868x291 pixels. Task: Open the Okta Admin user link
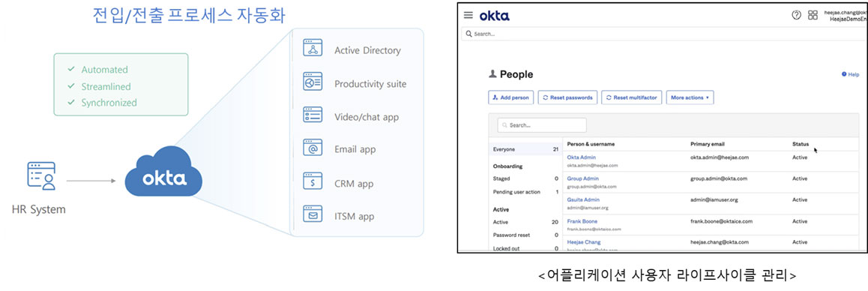coord(581,157)
